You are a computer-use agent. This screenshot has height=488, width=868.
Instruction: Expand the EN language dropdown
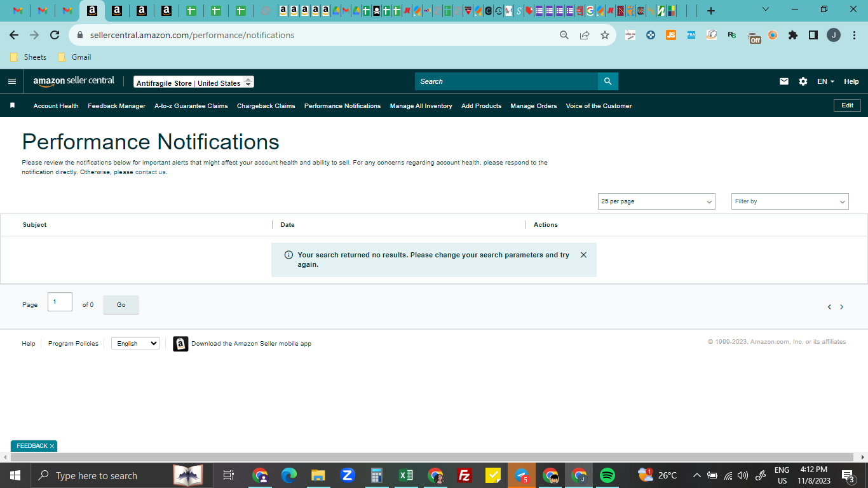click(825, 81)
